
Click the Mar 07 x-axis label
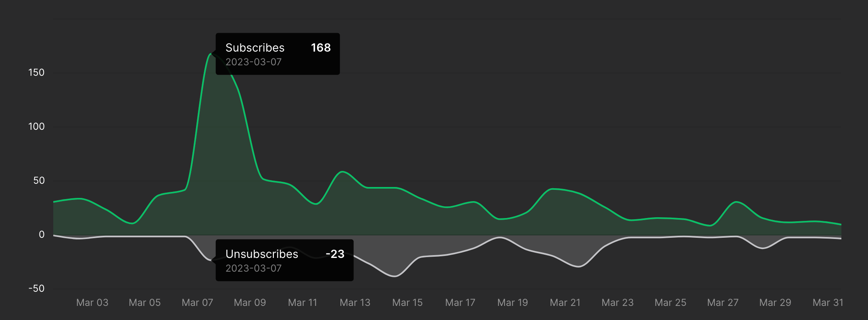[x=197, y=303]
